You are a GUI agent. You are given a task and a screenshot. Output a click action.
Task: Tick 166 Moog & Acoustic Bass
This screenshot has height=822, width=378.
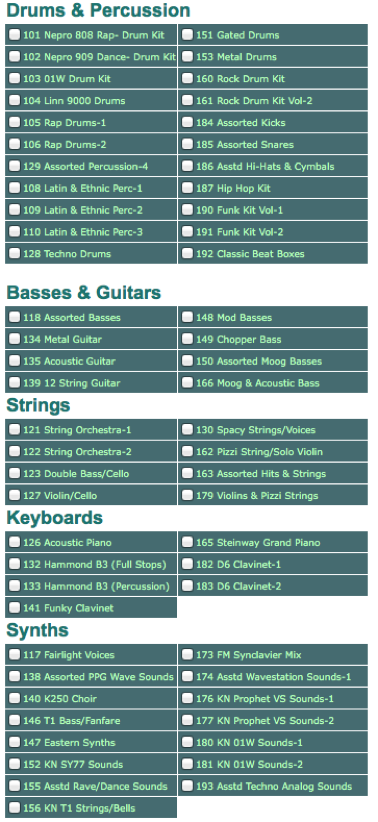click(188, 383)
